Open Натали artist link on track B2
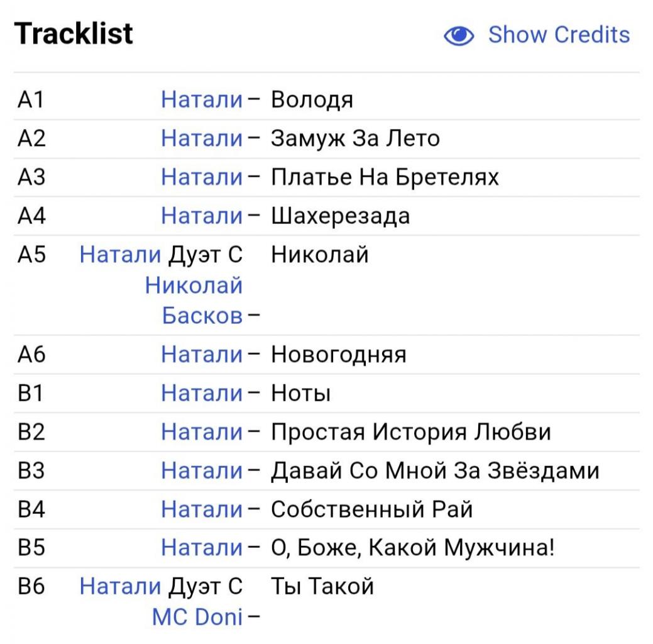This screenshot has width=653, height=644. [x=202, y=433]
